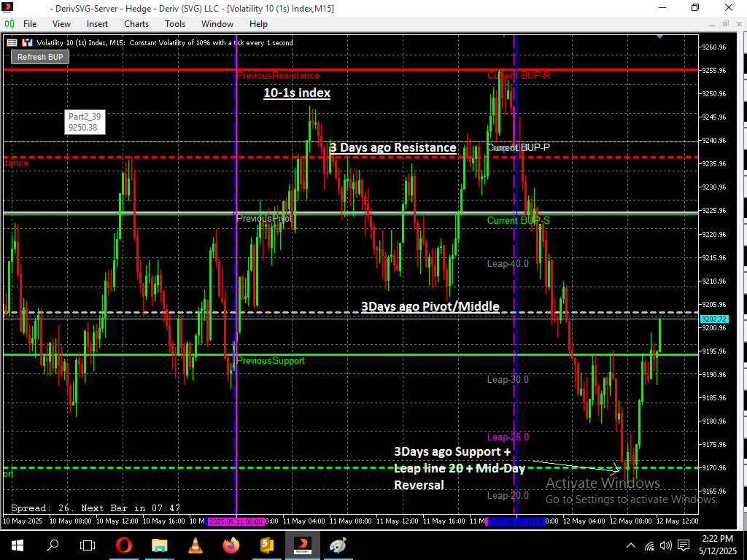Click the green candlestick icon beside File menu

[9, 24]
